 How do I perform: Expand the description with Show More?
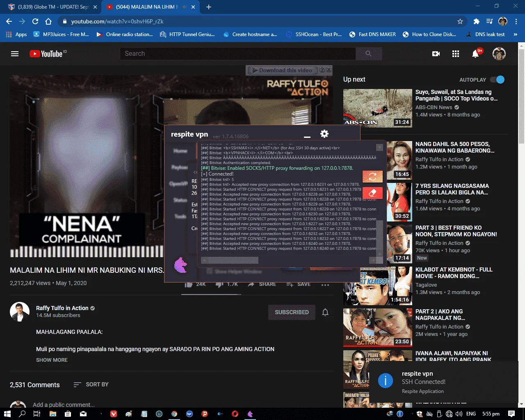52,360
